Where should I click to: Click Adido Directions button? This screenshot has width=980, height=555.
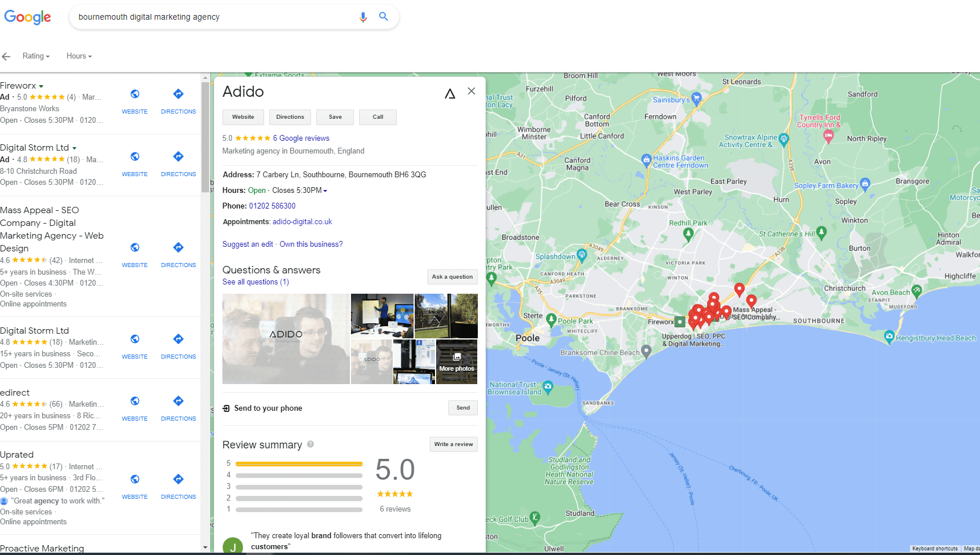click(x=290, y=117)
